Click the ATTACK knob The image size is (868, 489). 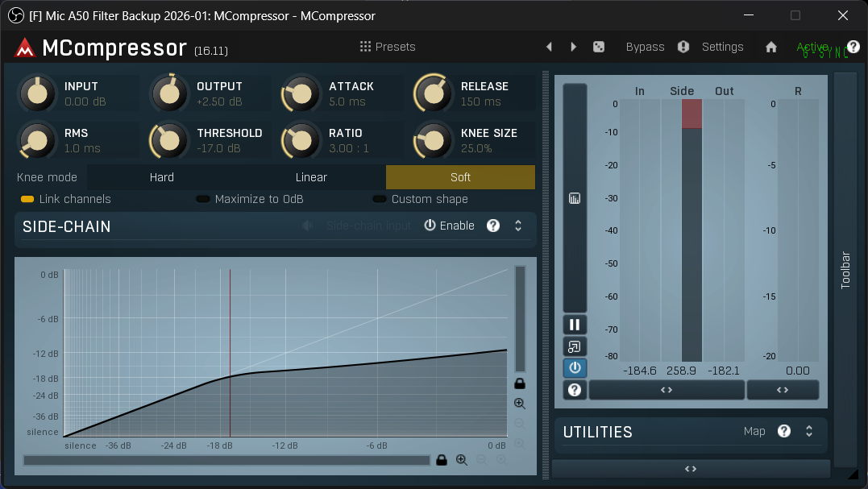click(301, 93)
